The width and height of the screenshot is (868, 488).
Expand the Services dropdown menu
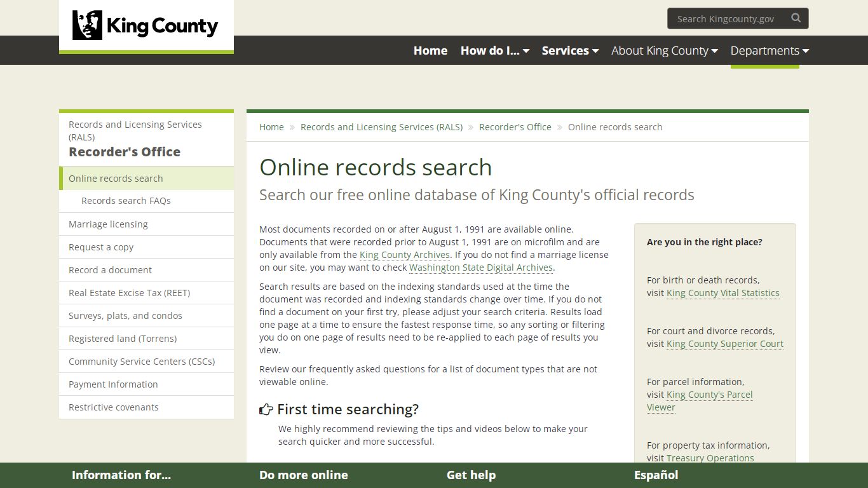(x=570, y=50)
